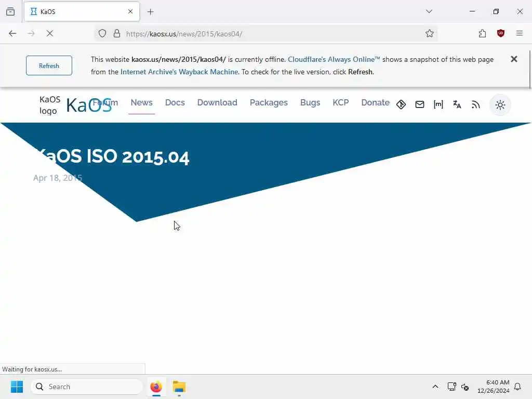View site security padlock info
The image size is (532, 399).
click(x=117, y=33)
